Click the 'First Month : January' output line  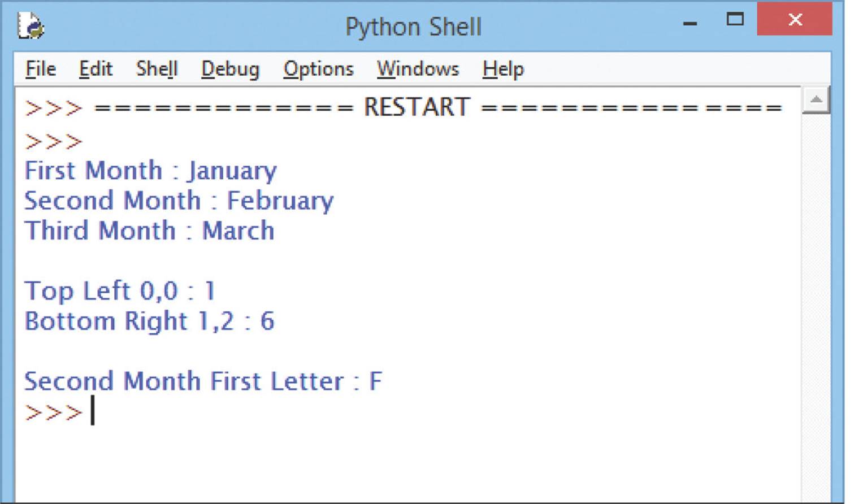point(151,171)
